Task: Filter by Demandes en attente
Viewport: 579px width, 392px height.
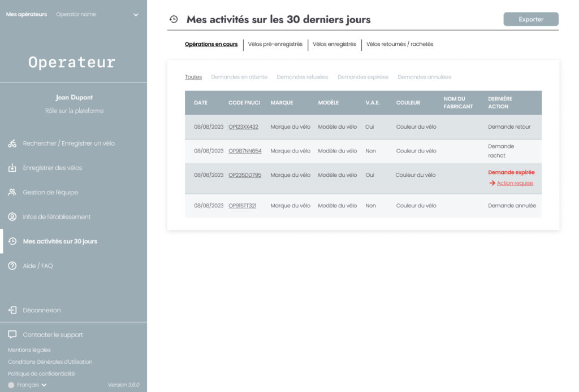Action: coord(239,77)
